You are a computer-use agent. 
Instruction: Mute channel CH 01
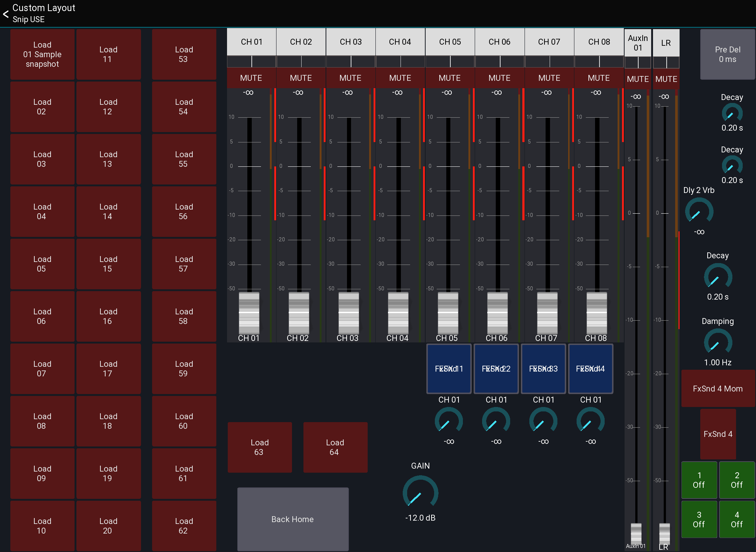(x=251, y=78)
